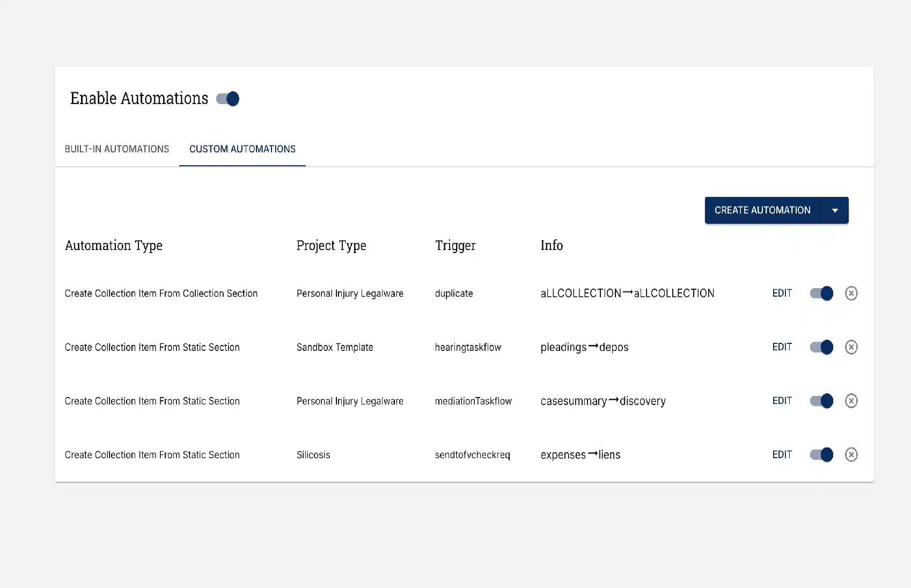
Task: Delete the mediationTaskflow automation
Action: (851, 401)
